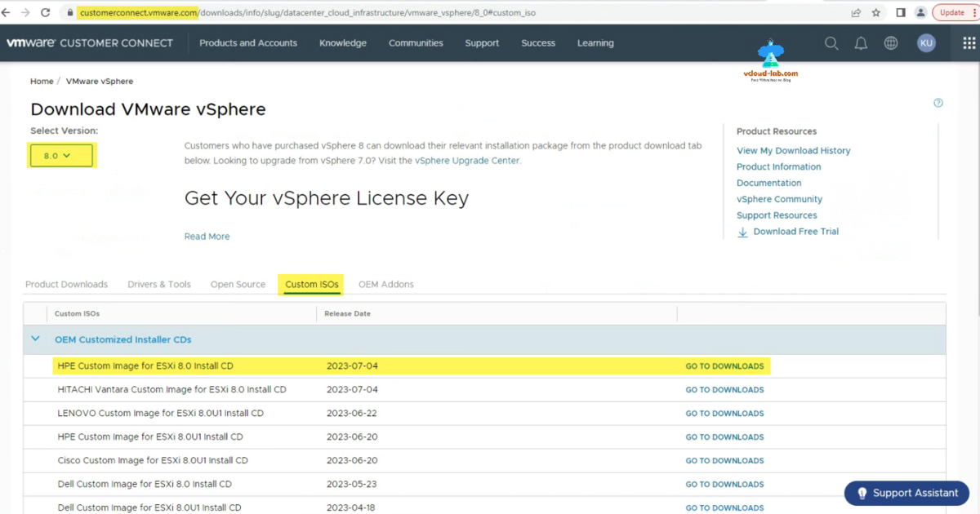The image size is (980, 514).
Task: Open the Communities menu
Action: pyautogui.click(x=416, y=43)
